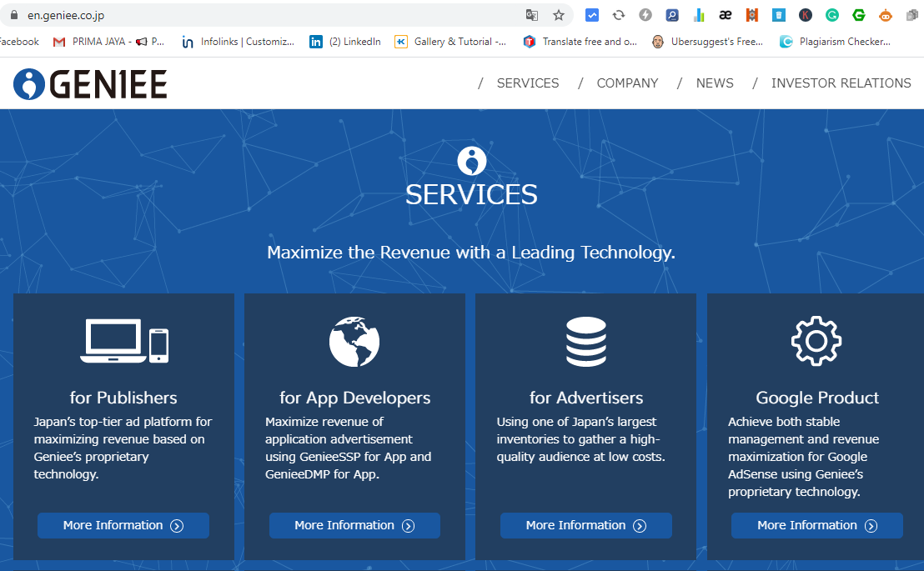The width and height of the screenshot is (924, 571).
Task: Open the NEWS navigation menu
Action: (714, 83)
